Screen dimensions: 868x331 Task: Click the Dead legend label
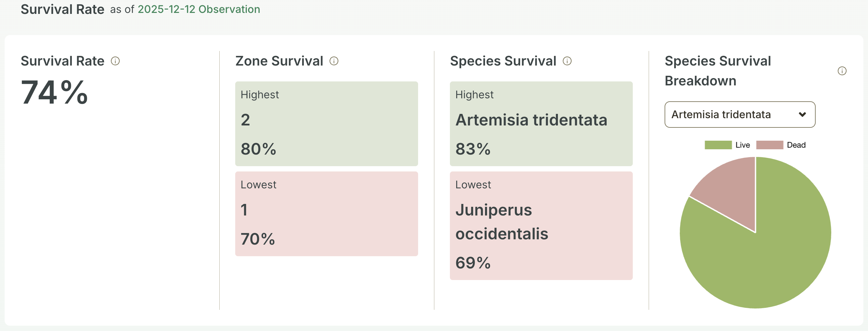coord(796,145)
